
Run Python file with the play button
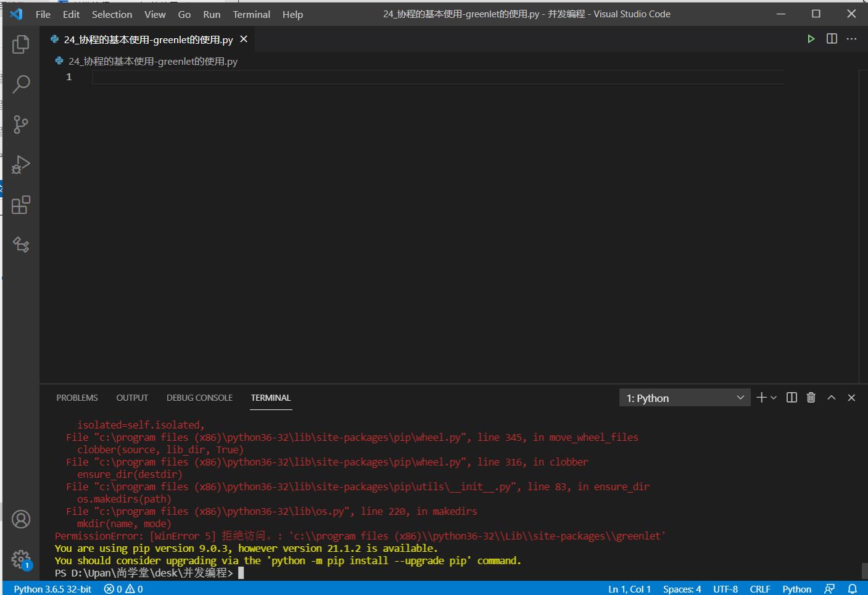[x=811, y=39]
